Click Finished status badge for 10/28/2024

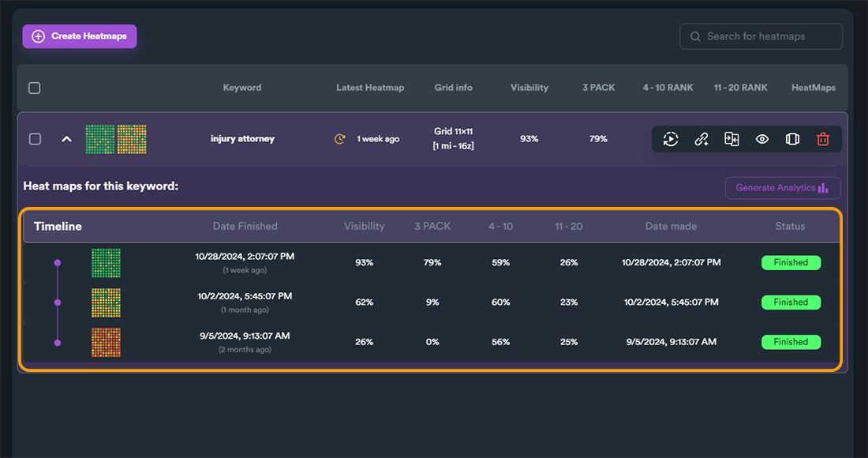[791, 262]
